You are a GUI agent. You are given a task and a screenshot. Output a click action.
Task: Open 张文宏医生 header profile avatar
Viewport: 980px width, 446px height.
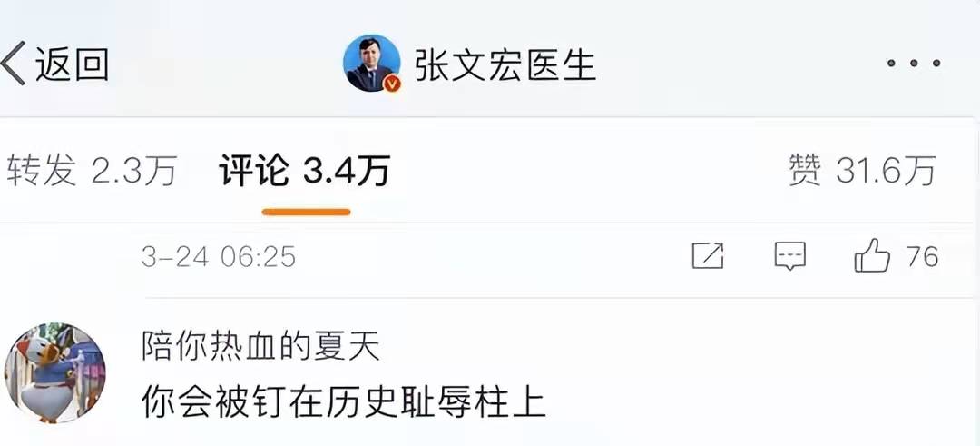tap(372, 64)
